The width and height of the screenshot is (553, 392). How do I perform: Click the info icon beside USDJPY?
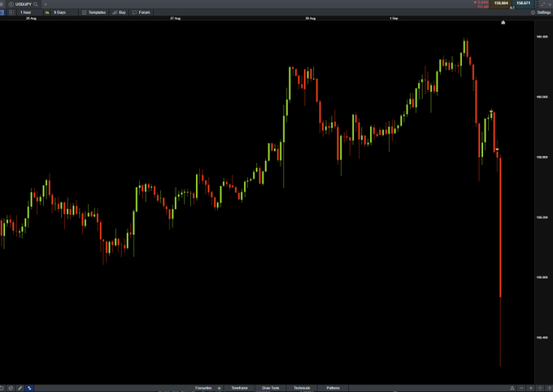11,4
